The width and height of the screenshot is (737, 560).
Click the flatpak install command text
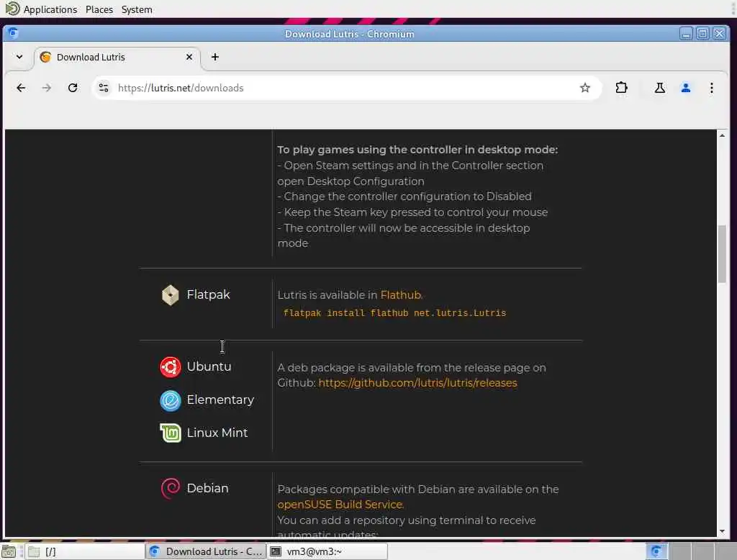(394, 313)
